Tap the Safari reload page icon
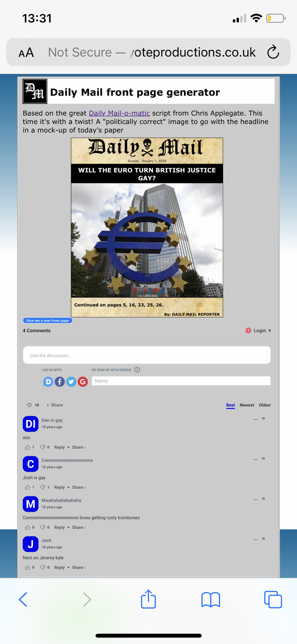Image resolution: width=297 pixels, height=644 pixels. pos(273,52)
